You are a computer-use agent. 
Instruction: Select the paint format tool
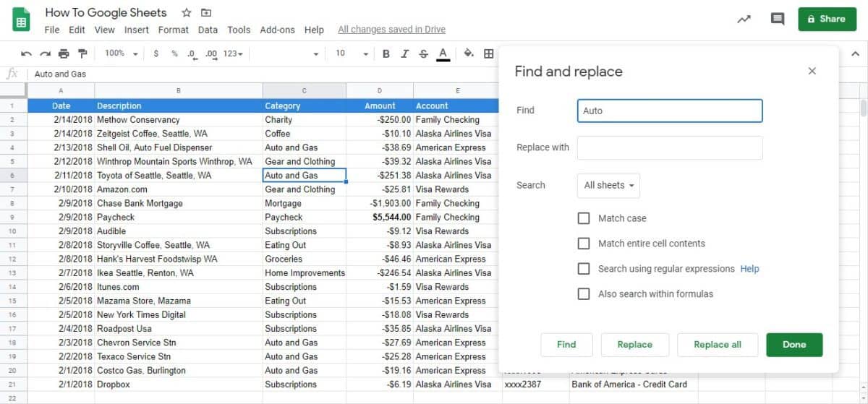tap(82, 53)
